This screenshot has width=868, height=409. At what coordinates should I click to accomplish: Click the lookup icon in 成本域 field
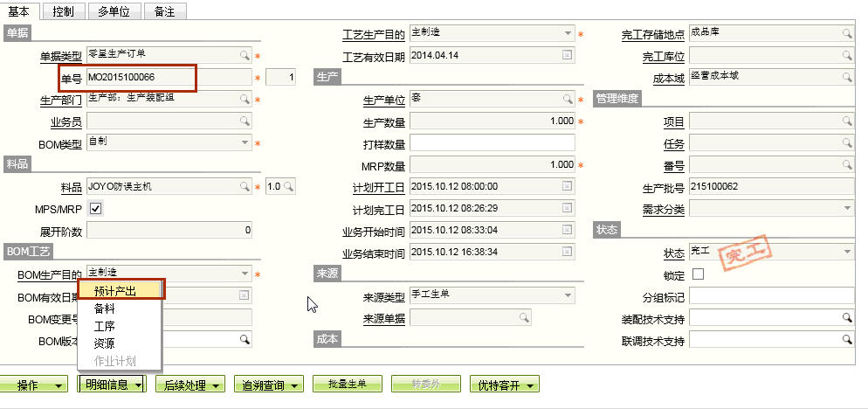click(x=846, y=77)
